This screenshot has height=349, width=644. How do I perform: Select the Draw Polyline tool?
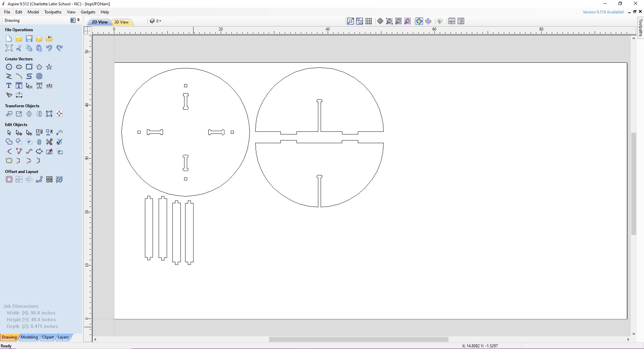[9, 76]
